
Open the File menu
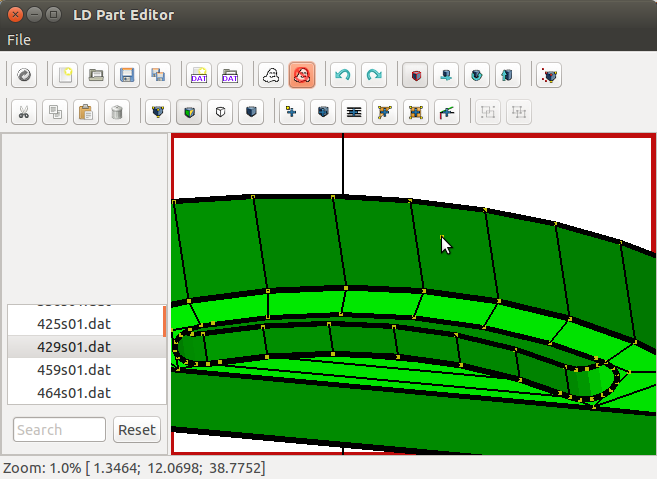coord(19,40)
